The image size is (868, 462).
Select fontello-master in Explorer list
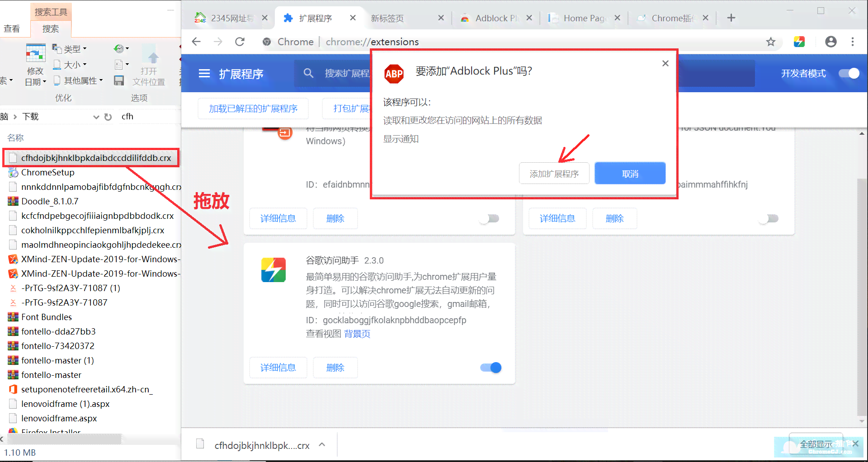pyautogui.click(x=45, y=375)
